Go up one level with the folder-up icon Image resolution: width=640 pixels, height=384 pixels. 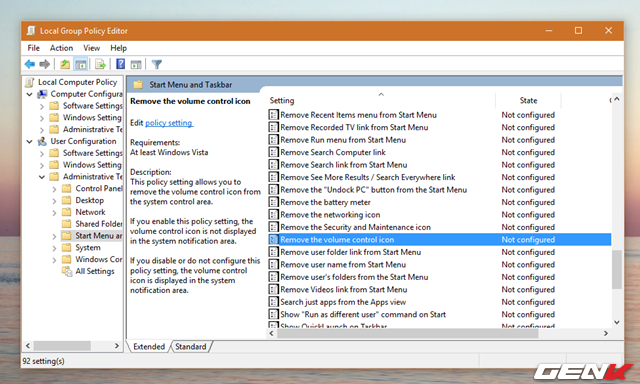(x=64, y=64)
